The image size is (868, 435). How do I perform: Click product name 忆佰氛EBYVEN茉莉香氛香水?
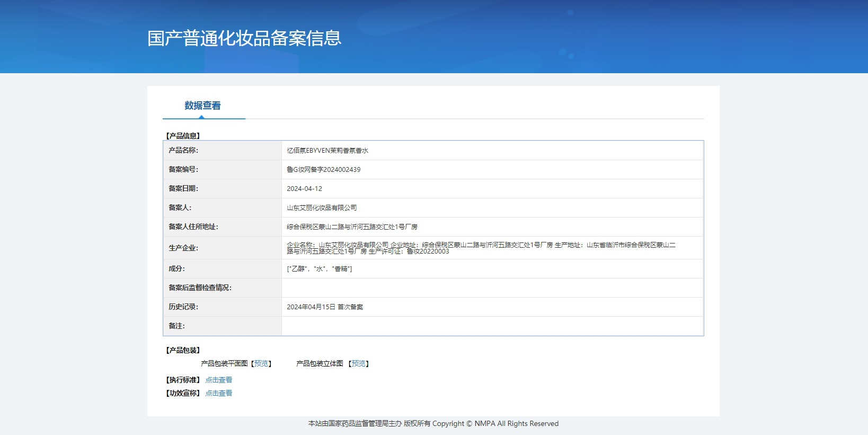[x=327, y=151]
